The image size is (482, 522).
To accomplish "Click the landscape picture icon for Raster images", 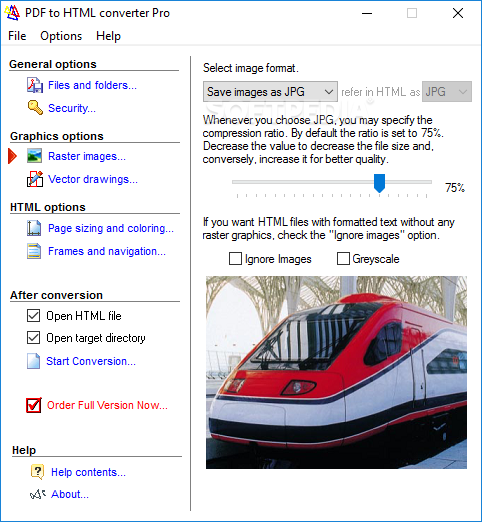I will click(34, 156).
